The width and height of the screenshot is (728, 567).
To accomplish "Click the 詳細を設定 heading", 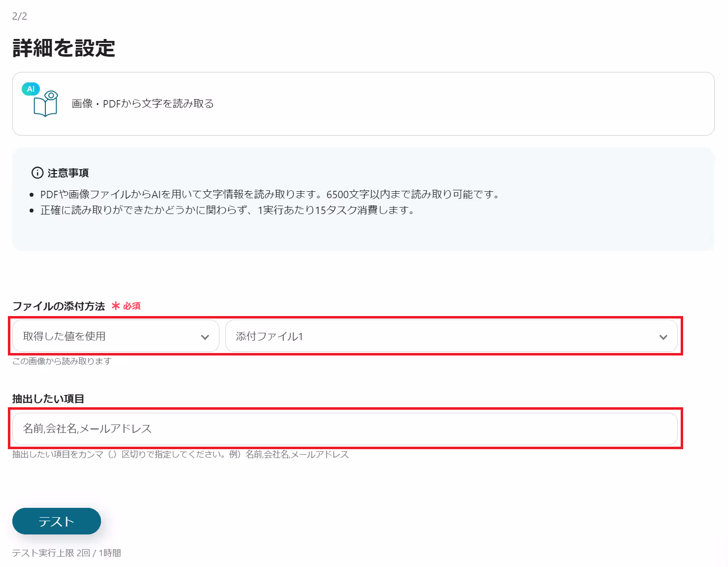I will pos(64,48).
